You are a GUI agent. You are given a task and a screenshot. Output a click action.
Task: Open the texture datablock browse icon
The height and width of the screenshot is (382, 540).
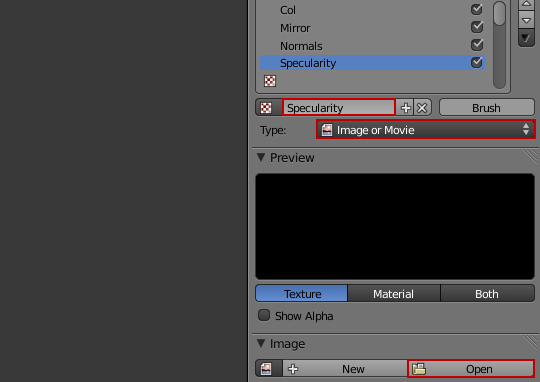pyautogui.click(x=269, y=108)
